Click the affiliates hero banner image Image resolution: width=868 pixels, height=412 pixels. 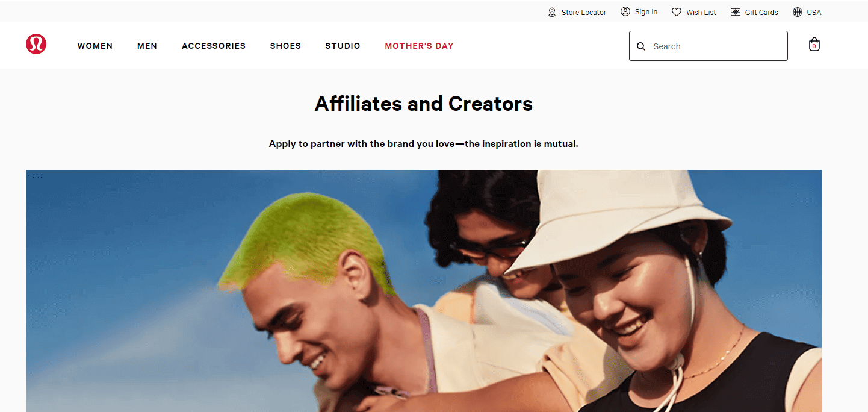(x=424, y=291)
